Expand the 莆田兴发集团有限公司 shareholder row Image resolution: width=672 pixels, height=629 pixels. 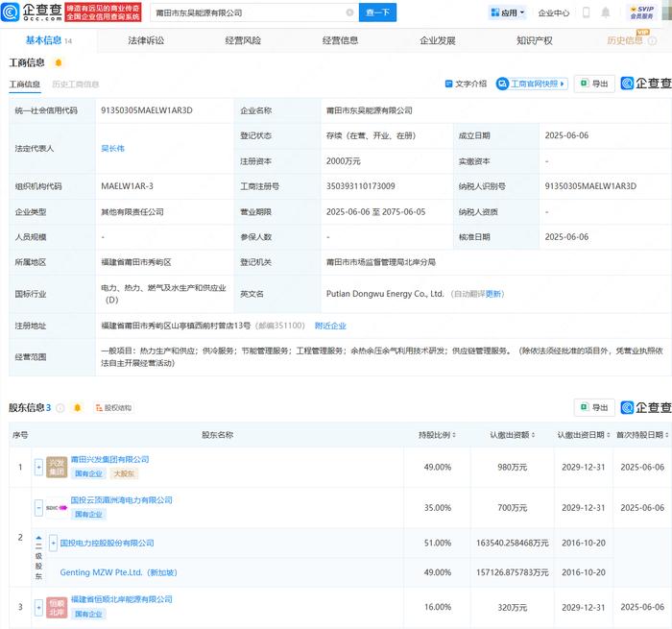[38, 467]
